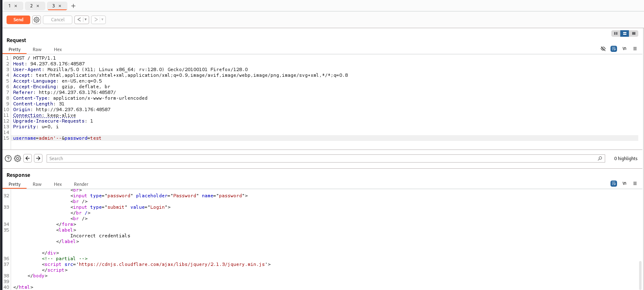This screenshot has height=290, width=644.
Task: Show non-printable \n characters in Request
Action: click(624, 49)
